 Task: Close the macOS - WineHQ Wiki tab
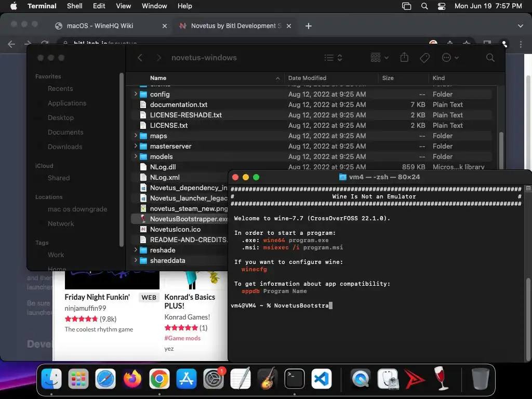(165, 26)
